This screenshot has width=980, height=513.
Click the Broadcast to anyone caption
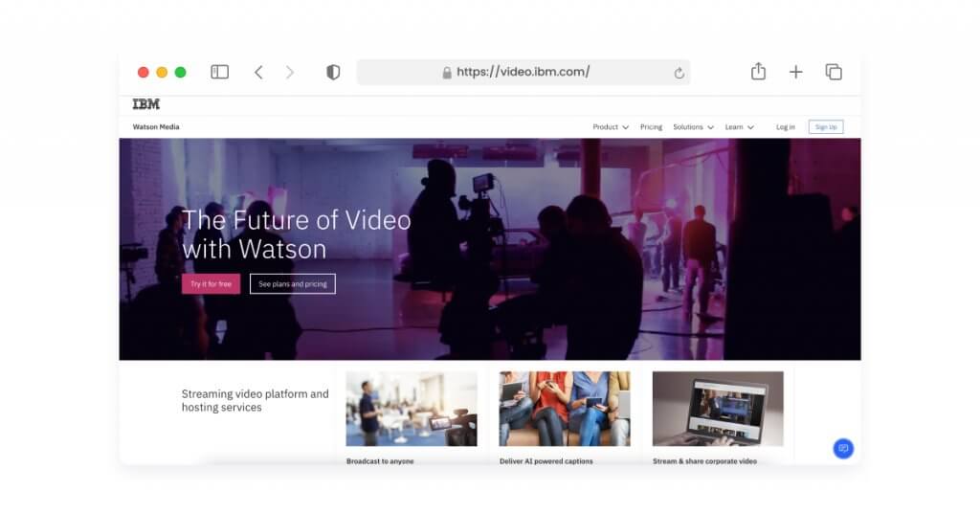(380, 461)
